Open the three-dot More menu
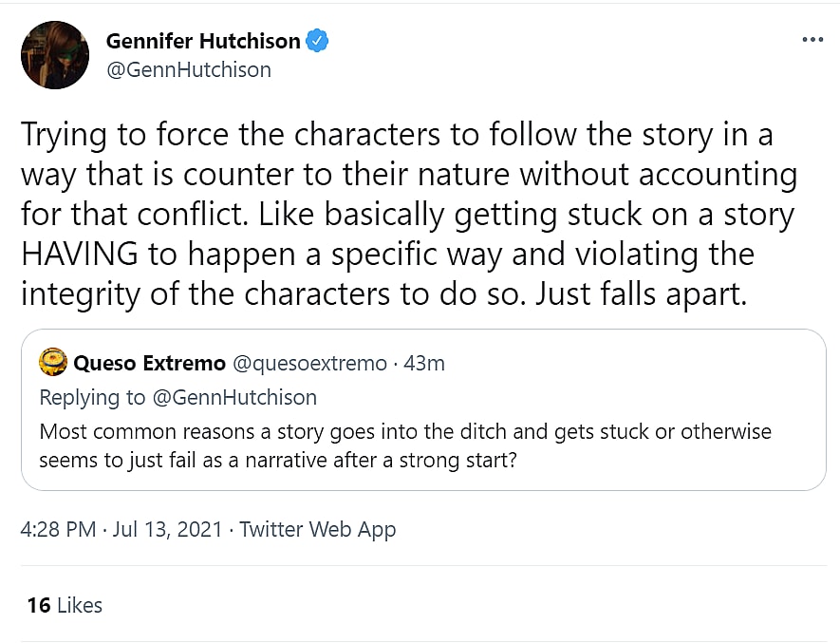Image resolution: width=840 pixels, height=643 pixels. click(812, 40)
